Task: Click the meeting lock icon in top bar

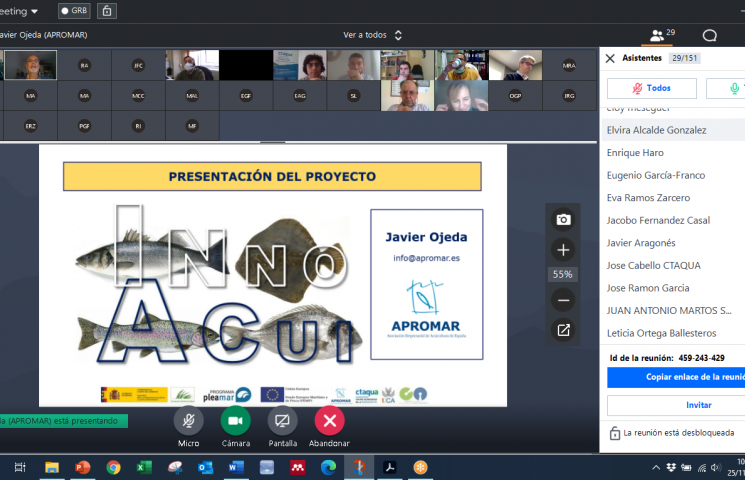Action: click(x=107, y=10)
